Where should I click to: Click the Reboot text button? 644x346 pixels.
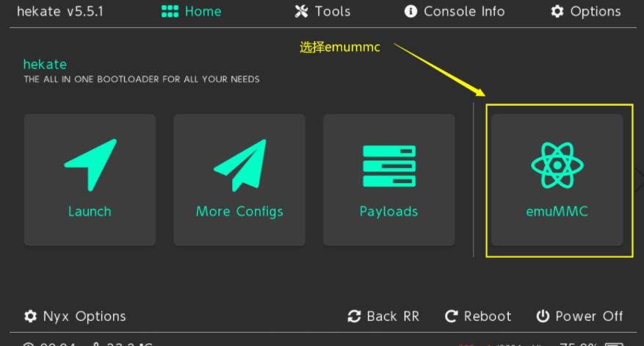click(488, 316)
